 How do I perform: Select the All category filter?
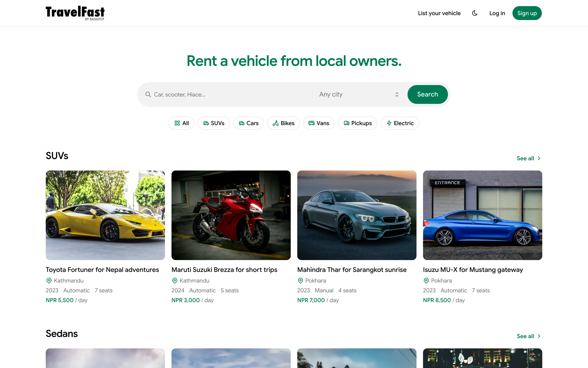tap(182, 123)
